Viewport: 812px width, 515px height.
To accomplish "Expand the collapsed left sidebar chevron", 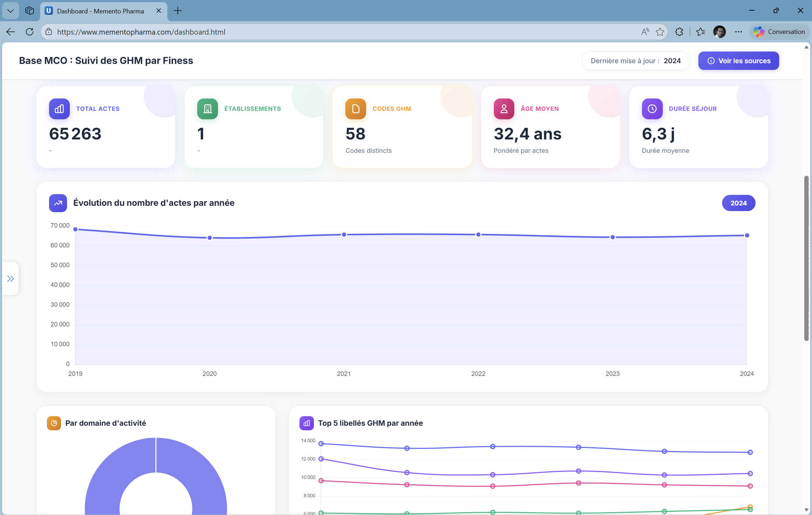I will coord(10,279).
